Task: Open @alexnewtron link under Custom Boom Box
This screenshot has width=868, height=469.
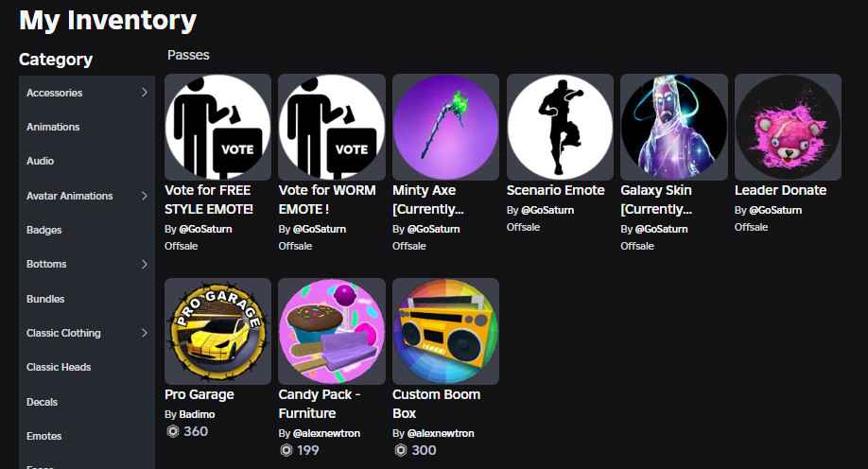Action: click(x=441, y=433)
